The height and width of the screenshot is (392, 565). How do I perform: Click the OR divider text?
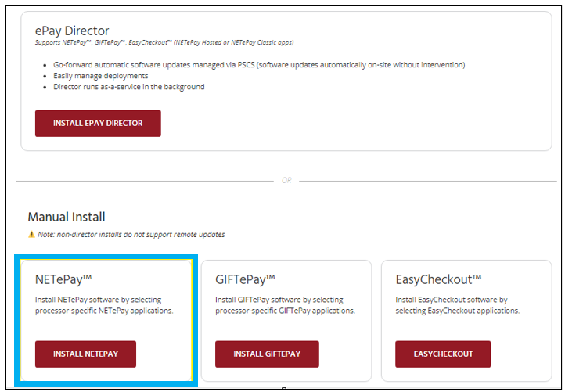point(286,180)
